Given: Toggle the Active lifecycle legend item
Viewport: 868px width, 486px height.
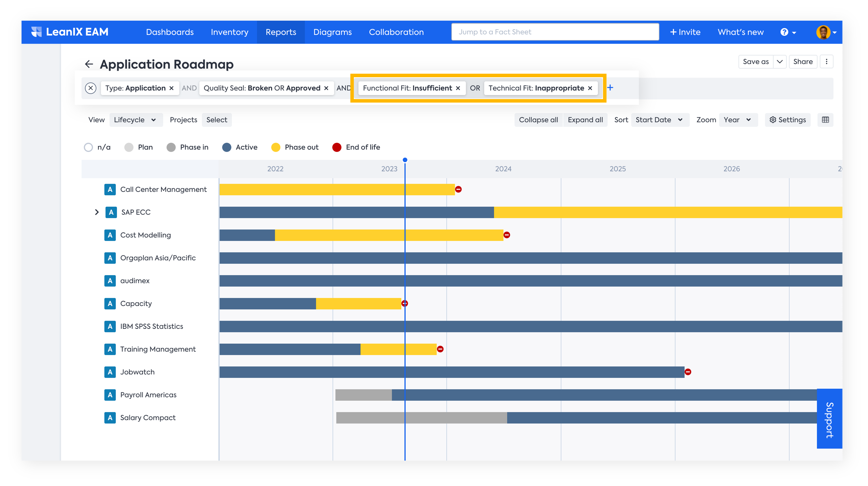Looking at the screenshot, I should click(x=239, y=147).
